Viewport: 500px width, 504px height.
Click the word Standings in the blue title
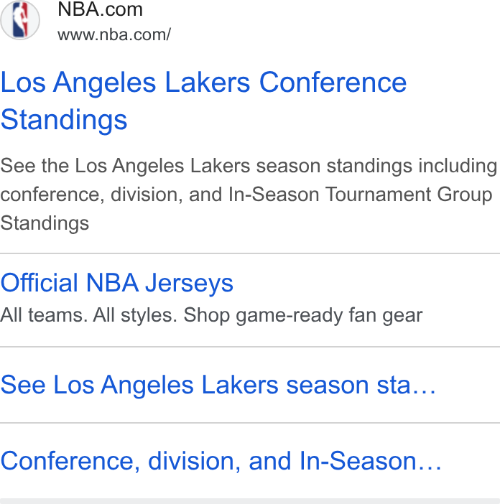pyautogui.click(x=64, y=120)
